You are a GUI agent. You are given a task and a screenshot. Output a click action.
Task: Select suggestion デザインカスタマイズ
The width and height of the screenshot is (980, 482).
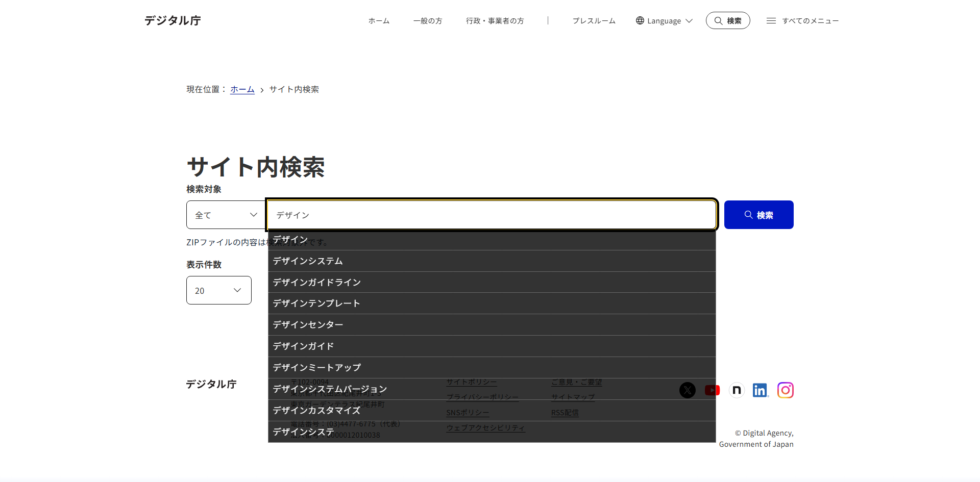pyautogui.click(x=492, y=411)
